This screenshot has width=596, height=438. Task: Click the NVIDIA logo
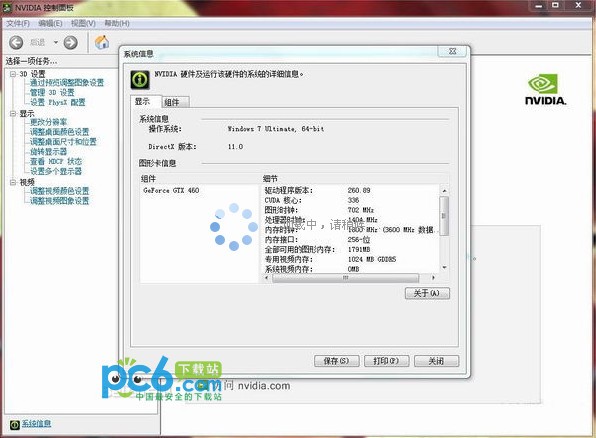tap(545, 90)
